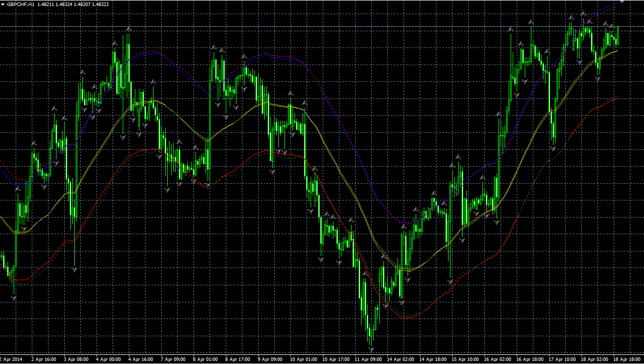The width and height of the screenshot is (644, 364).
Task: Click the '9 Apr 09:00' time axis label
Action: click(270, 360)
